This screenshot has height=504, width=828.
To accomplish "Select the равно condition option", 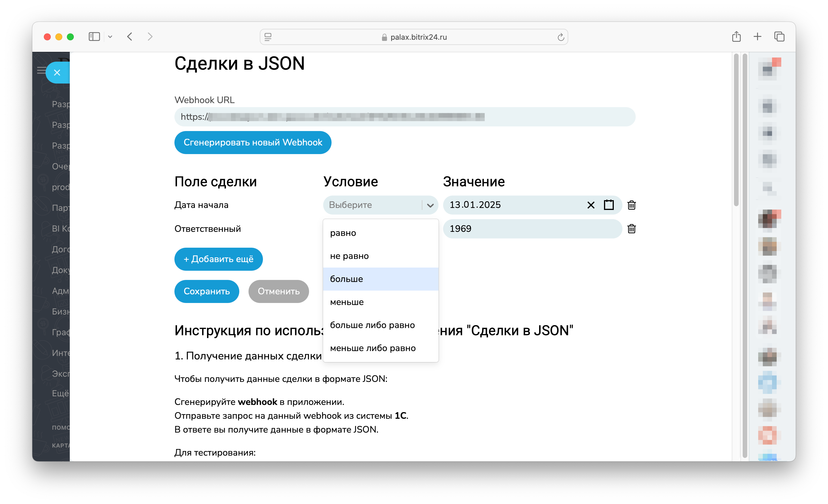I will [x=343, y=233].
